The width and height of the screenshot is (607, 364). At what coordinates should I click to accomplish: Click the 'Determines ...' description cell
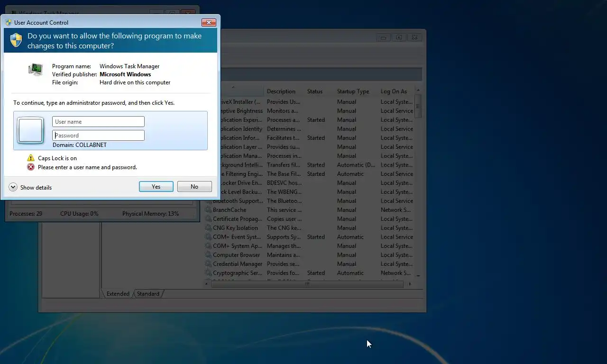pos(284,129)
